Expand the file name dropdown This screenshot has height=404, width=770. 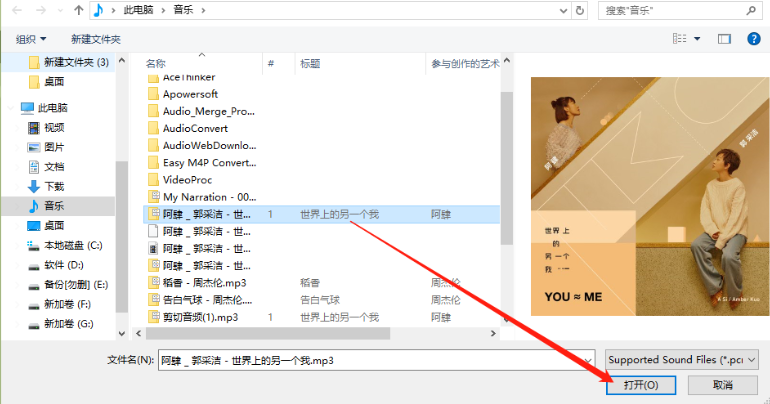tap(587, 361)
